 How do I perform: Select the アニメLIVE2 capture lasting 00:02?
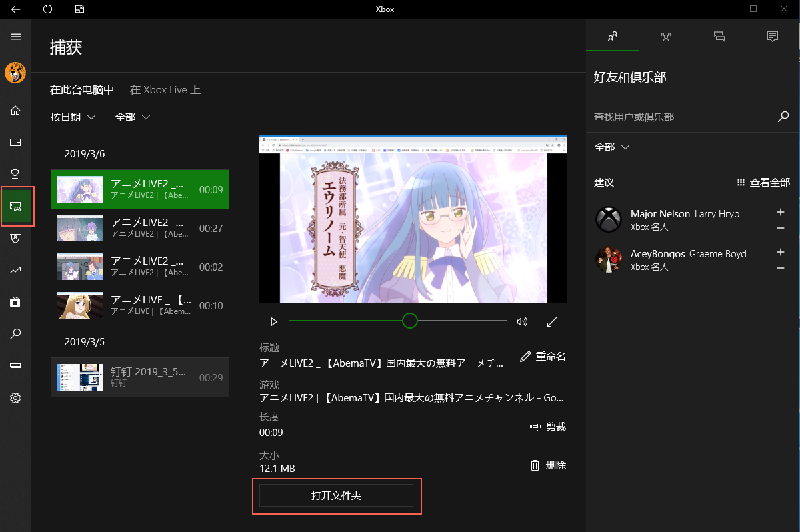click(140, 267)
